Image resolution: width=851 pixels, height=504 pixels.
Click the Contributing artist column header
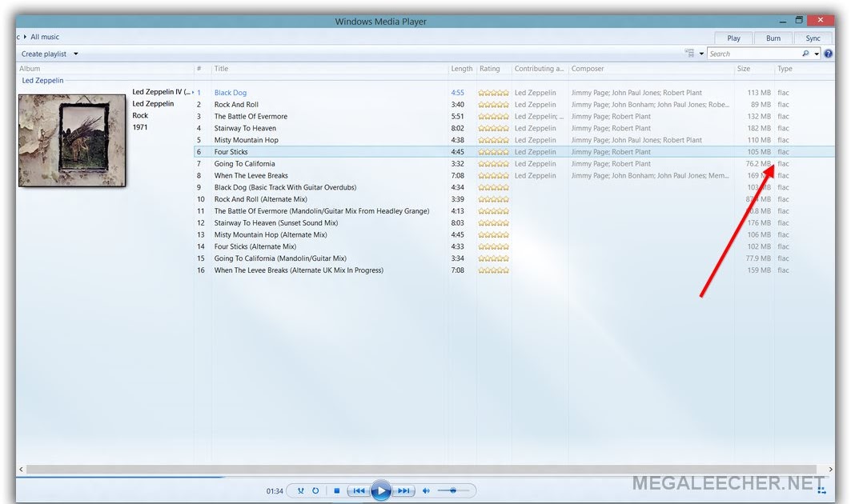(539, 68)
